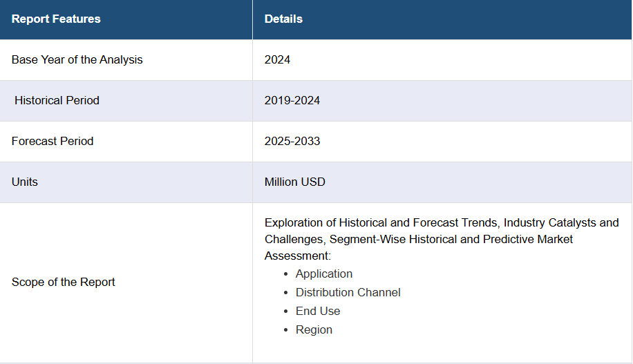Click the 'Application' bullet item
The width and height of the screenshot is (633, 364).
[324, 274]
